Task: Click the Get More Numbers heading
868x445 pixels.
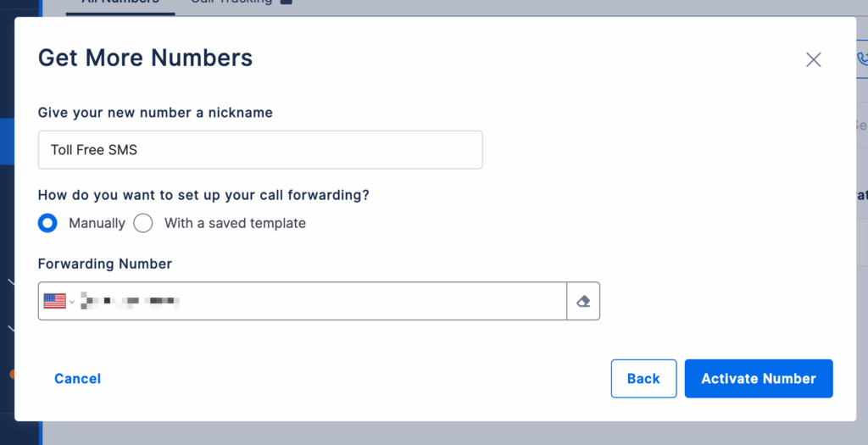Action: point(146,58)
